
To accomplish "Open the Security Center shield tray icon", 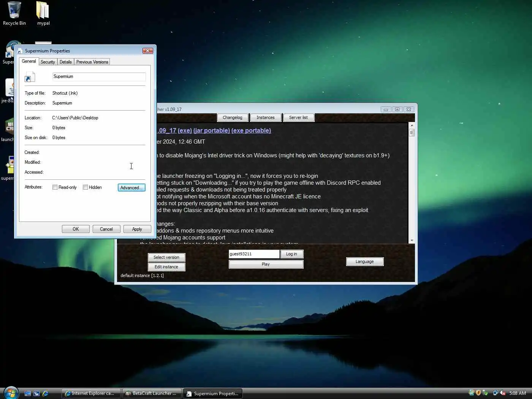I will (x=478, y=393).
